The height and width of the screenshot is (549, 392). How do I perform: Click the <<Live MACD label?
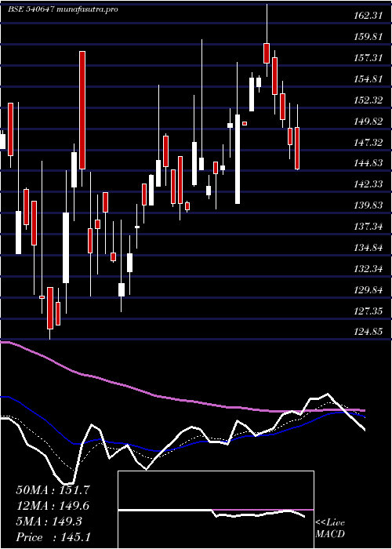pyautogui.click(x=330, y=529)
